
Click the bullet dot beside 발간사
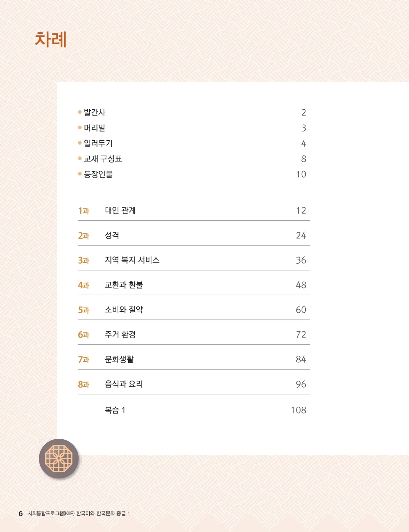[80, 112]
